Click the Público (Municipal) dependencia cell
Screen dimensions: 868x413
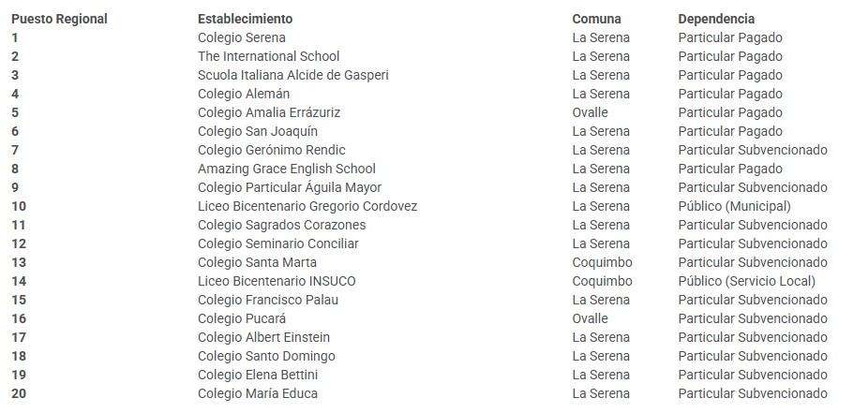click(734, 206)
